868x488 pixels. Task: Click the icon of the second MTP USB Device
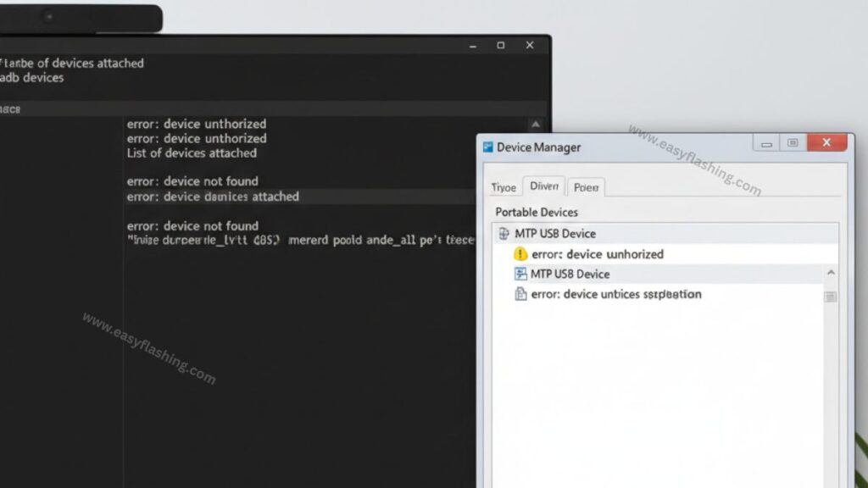tap(520, 274)
